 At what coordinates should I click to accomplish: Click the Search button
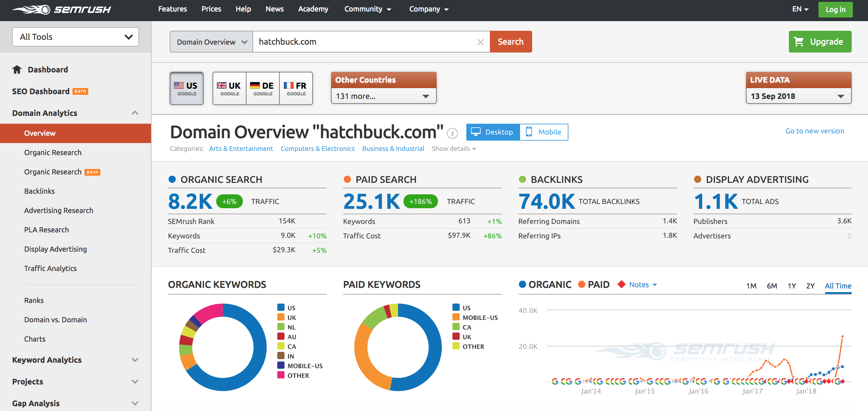coord(510,42)
